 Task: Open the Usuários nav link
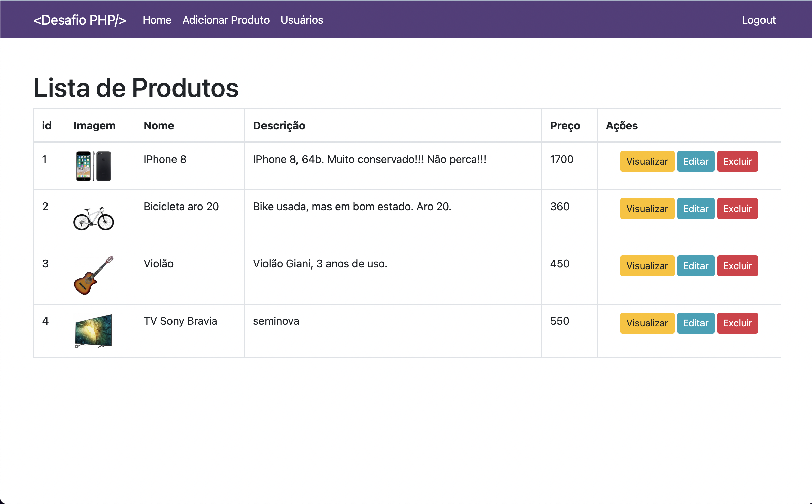click(x=302, y=20)
